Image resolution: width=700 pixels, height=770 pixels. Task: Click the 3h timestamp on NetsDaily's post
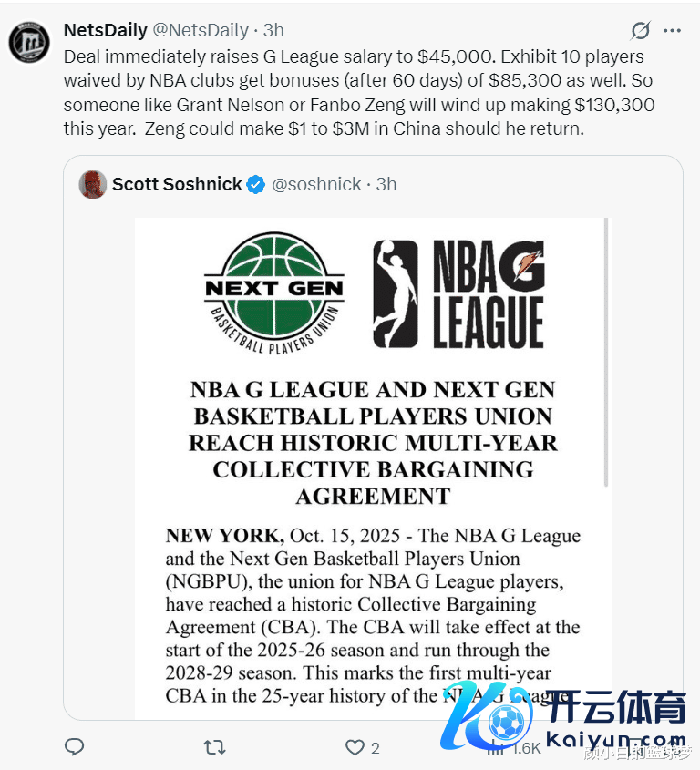tap(273, 30)
